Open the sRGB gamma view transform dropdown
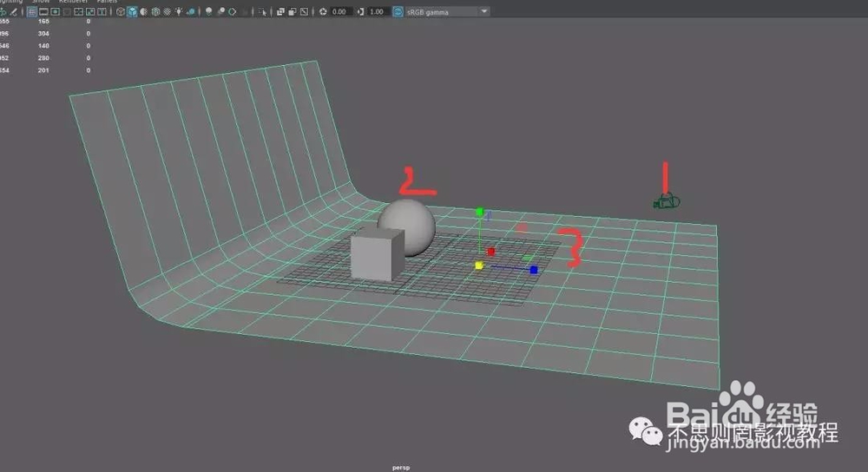 [447, 11]
